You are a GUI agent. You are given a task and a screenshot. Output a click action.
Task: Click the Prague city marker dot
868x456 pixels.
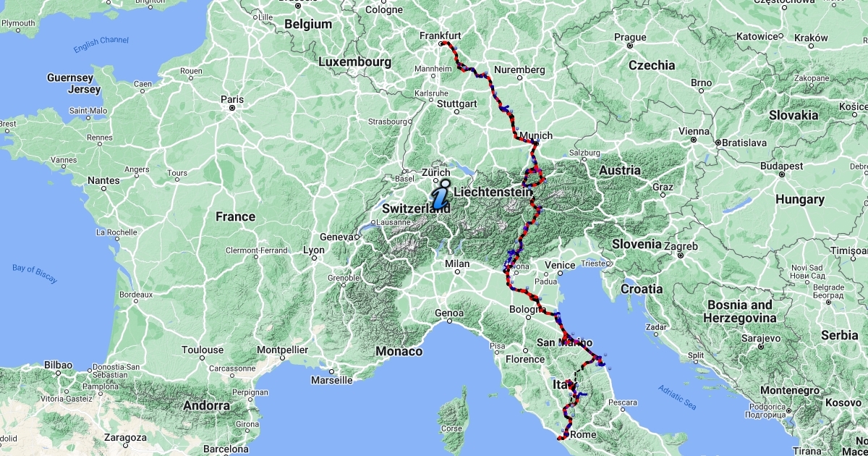tap(630, 46)
